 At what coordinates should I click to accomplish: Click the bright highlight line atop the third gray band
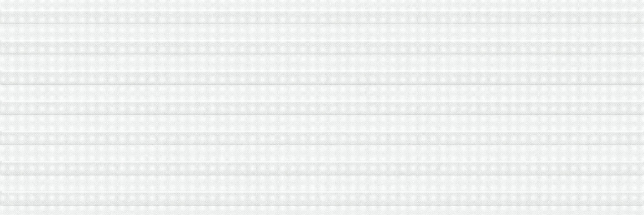[322, 71]
